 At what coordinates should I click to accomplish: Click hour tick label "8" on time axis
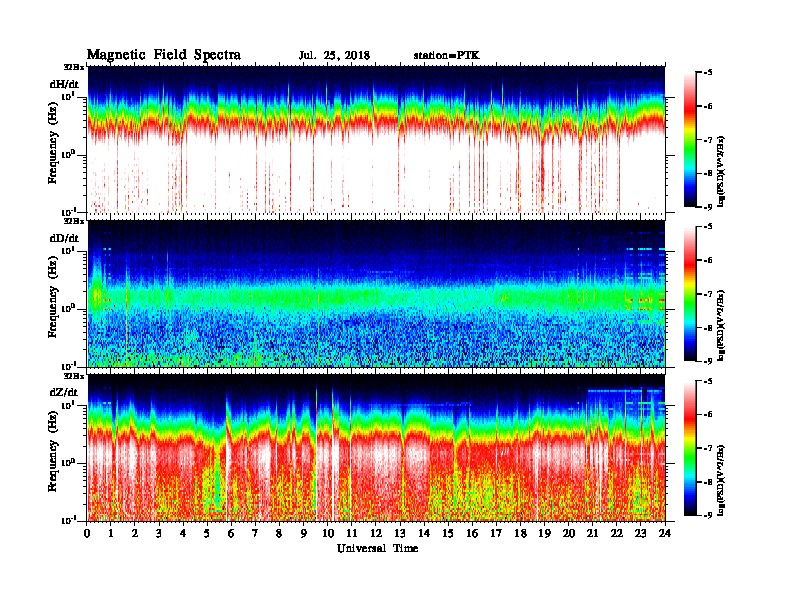279,533
